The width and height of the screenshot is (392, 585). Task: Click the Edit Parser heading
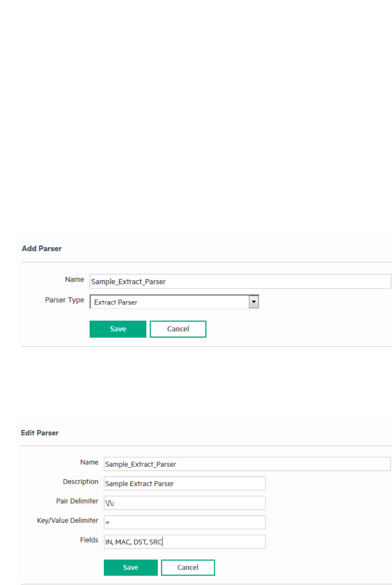pos(40,433)
